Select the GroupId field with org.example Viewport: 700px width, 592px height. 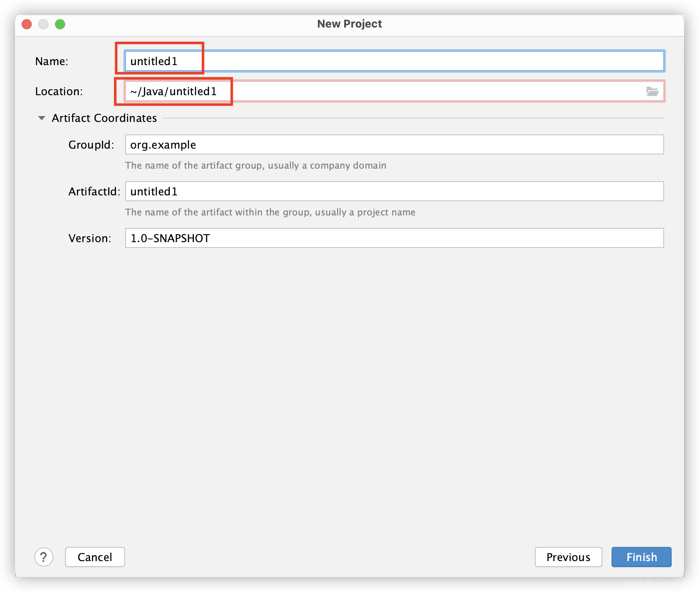click(x=394, y=144)
